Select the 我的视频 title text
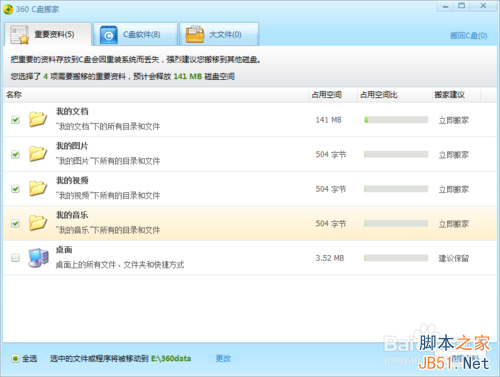Image resolution: width=500 pixels, height=377 pixels. point(72,181)
